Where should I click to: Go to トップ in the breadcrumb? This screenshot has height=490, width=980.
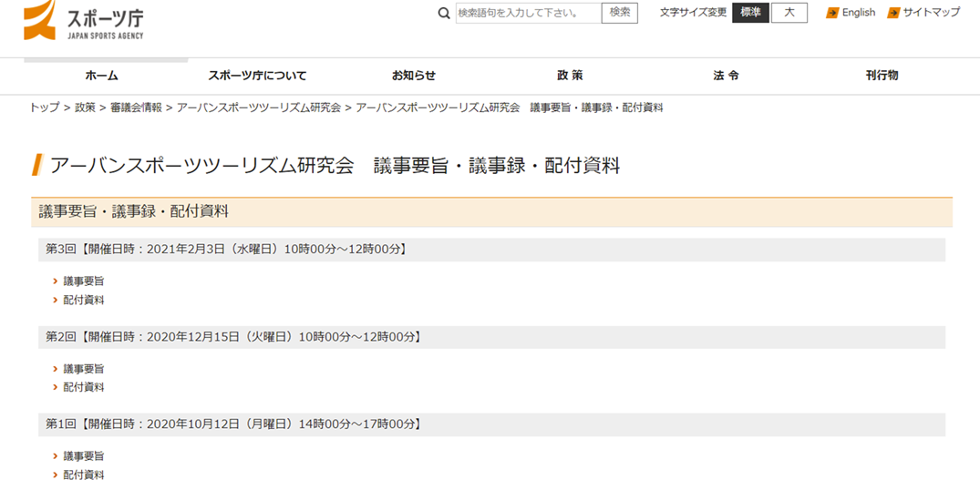coord(45,108)
